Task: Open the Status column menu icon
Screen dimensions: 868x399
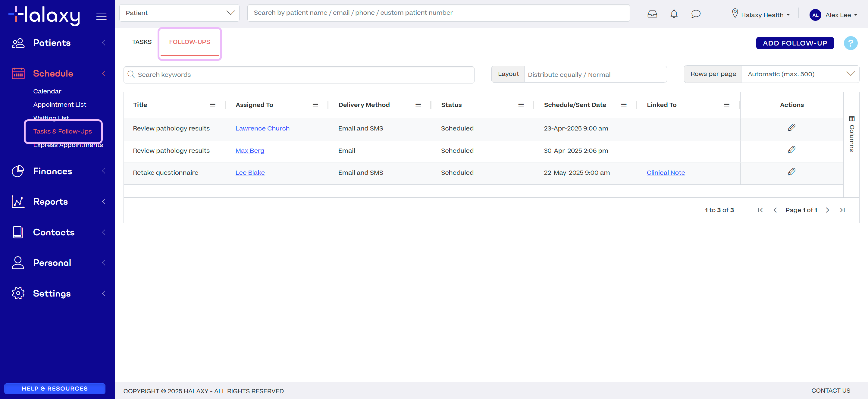Action: (521, 105)
